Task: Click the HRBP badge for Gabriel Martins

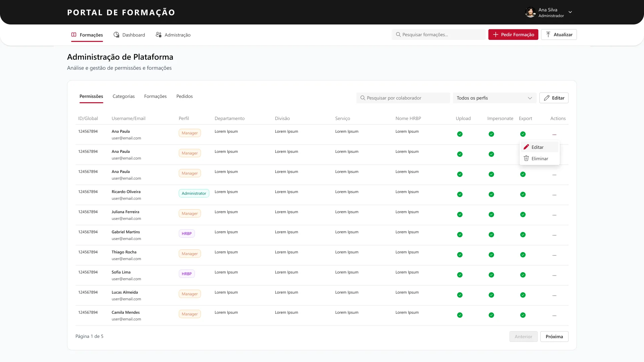Action: [186, 234]
